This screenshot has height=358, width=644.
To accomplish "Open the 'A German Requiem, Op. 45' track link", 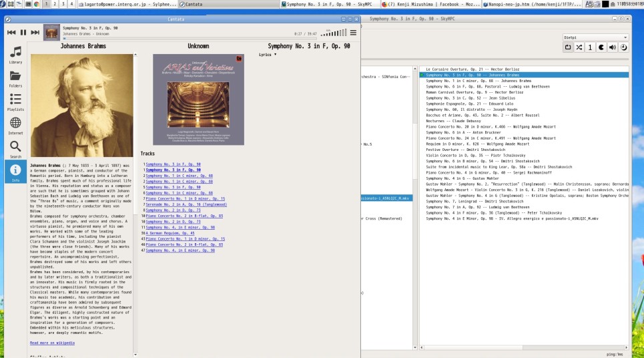I will tap(170, 233).
